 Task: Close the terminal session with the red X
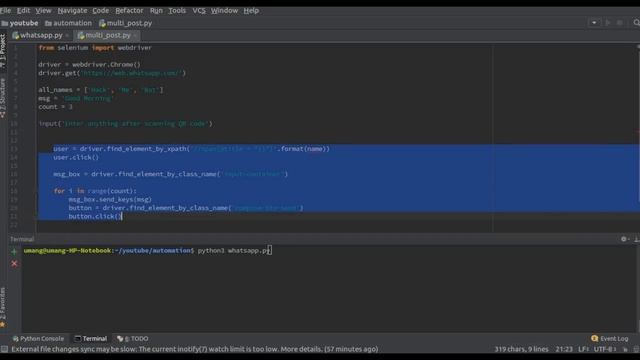tap(14, 264)
